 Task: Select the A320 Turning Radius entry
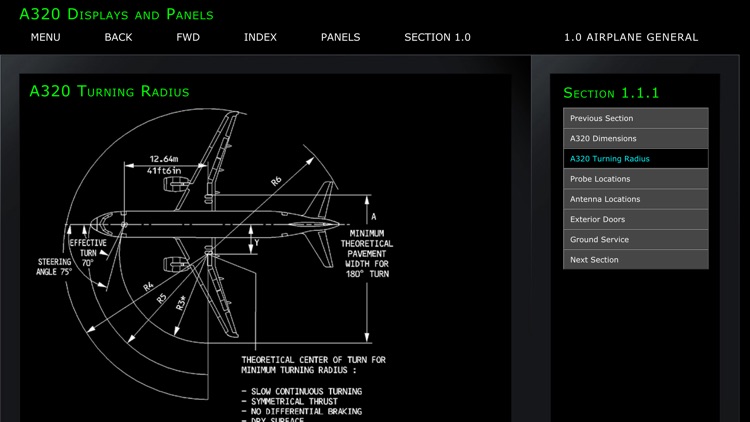[x=636, y=158]
